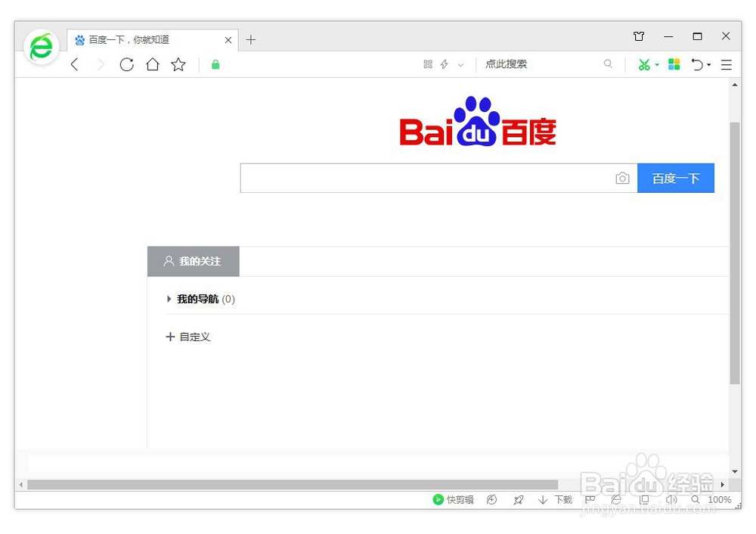Open the hamburger main menu
This screenshot has width=756, height=534.
tap(726, 64)
